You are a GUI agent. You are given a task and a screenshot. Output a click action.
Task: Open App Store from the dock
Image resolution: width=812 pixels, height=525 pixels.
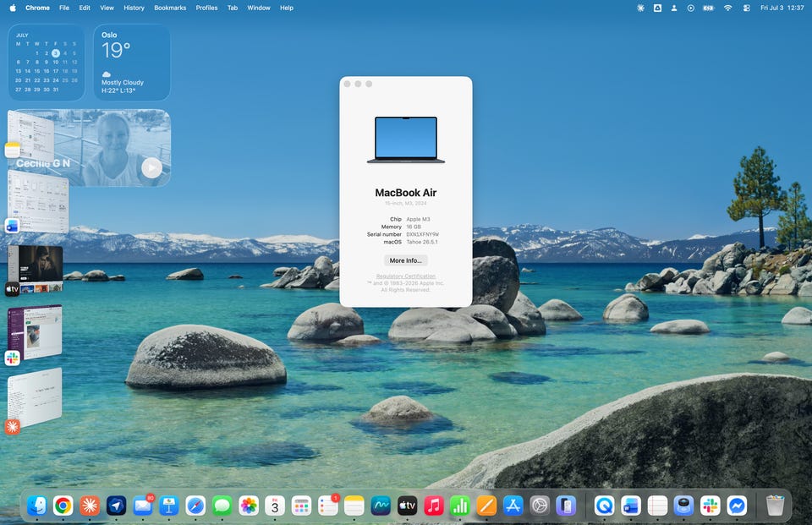pos(513,506)
